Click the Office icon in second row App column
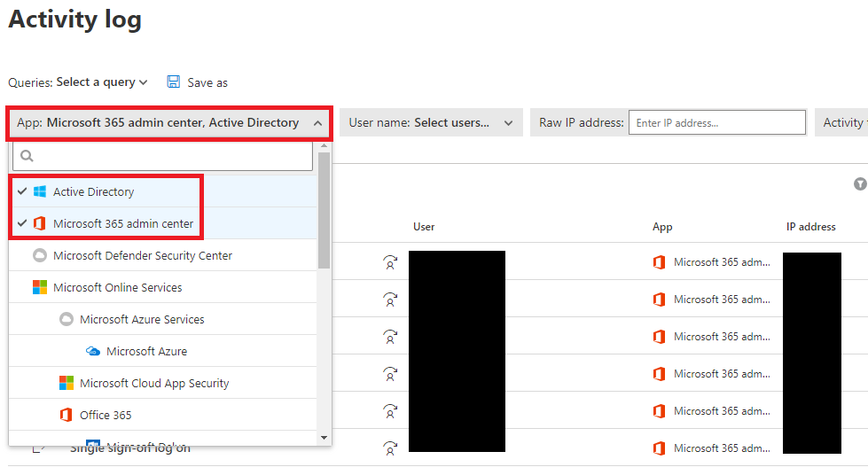Viewport: 868px width, 475px height. [659, 300]
